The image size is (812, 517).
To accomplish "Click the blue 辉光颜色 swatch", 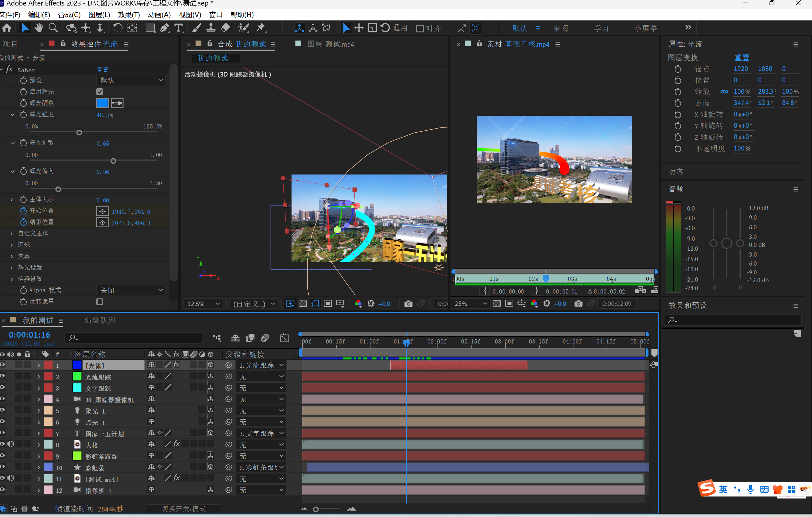I will (102, 103).
